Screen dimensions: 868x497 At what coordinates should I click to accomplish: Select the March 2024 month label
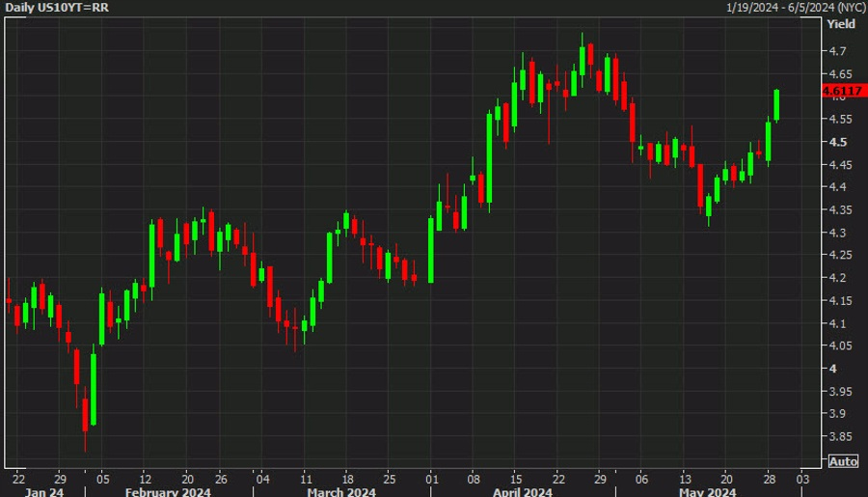[341, 492]
